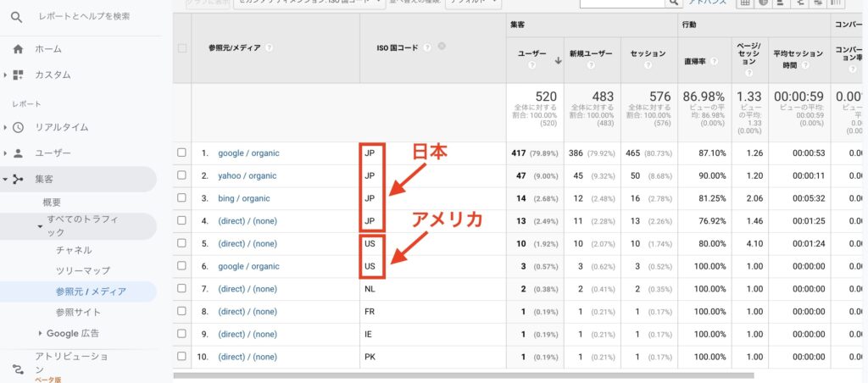Check row 4 (direct) JP checkbox

coord(181,220)
